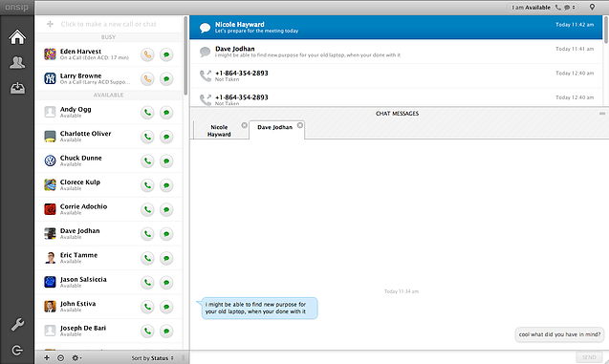This screenshot has width=609, height=364.
Task: Call Andy Ogg using green phone icon
Action: pos(147,113)
